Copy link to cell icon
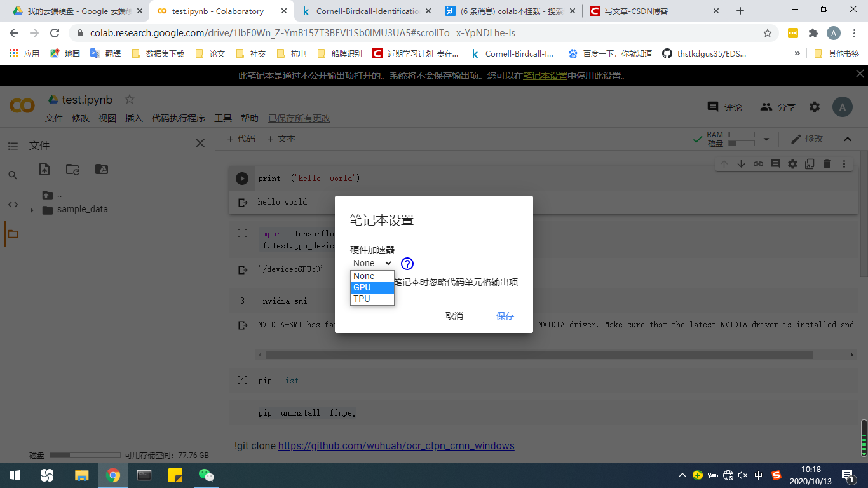 [x=758, y=164]
